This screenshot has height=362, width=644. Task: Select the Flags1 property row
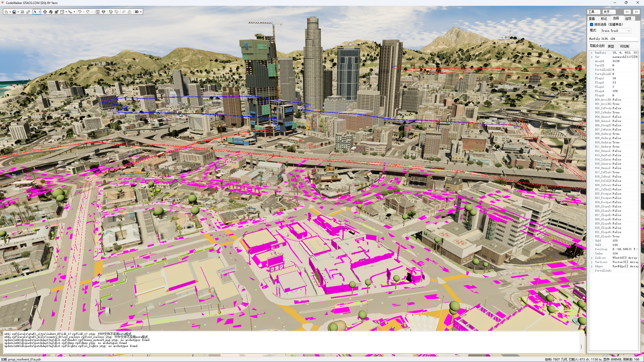[616, 78]
